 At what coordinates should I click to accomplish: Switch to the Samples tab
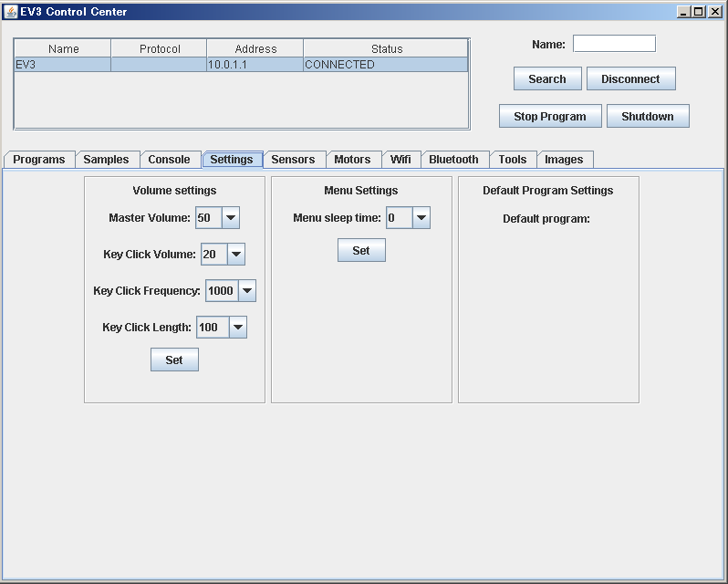click(106, 159)
